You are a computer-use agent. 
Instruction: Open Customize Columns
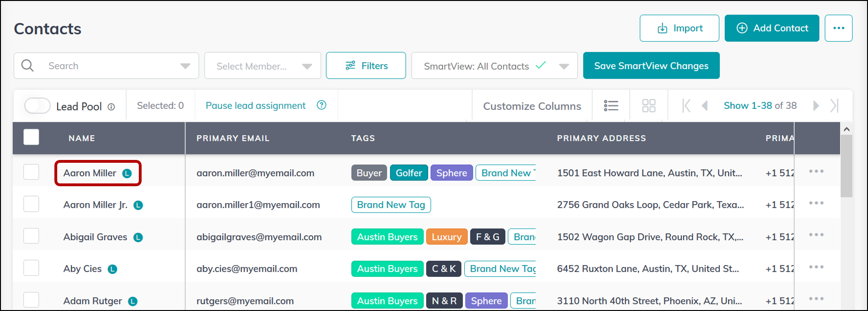[x=532, y=106]
